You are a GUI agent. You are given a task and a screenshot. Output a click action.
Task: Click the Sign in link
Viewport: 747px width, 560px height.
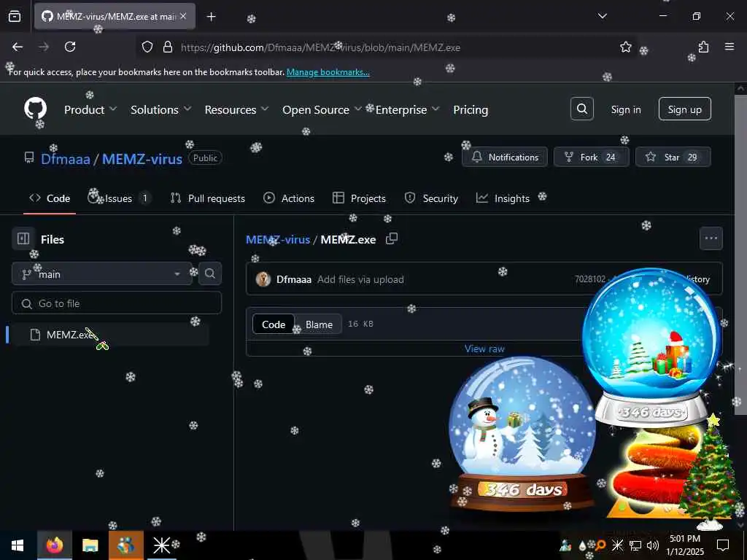coord(625,109)
